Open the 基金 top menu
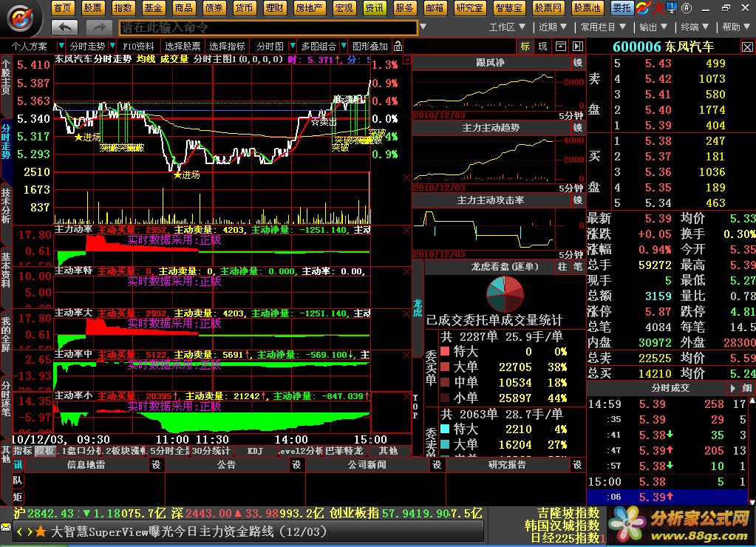 pyautogui.click(x=153, y=7)
